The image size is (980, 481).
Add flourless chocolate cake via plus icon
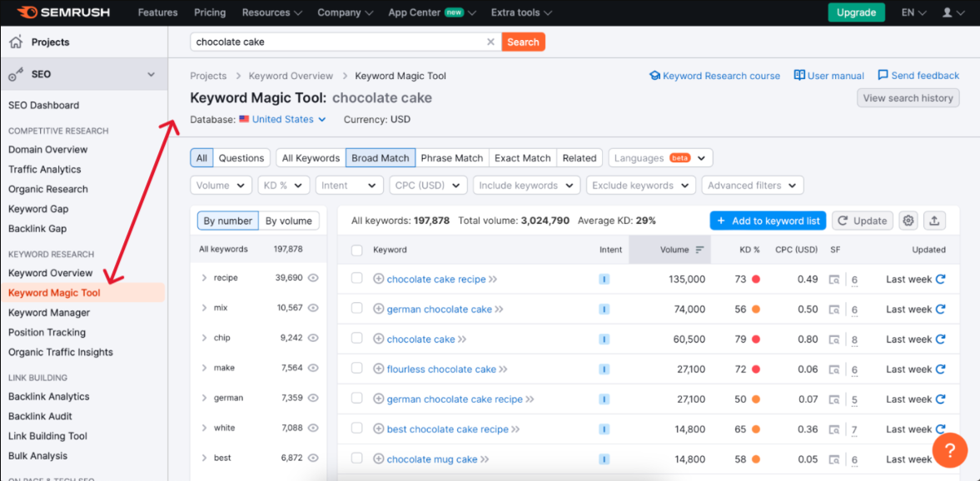tap(378, 369)
